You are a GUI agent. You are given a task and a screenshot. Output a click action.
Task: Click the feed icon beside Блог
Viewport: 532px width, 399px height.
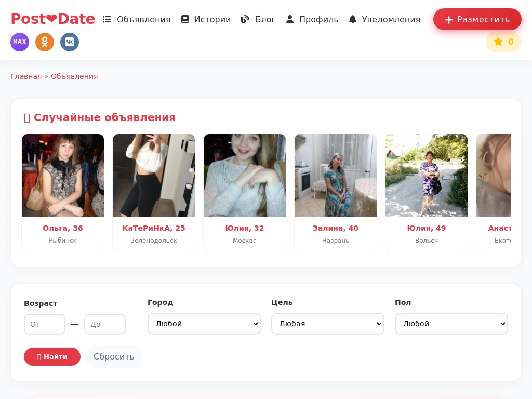coord(245,19)
